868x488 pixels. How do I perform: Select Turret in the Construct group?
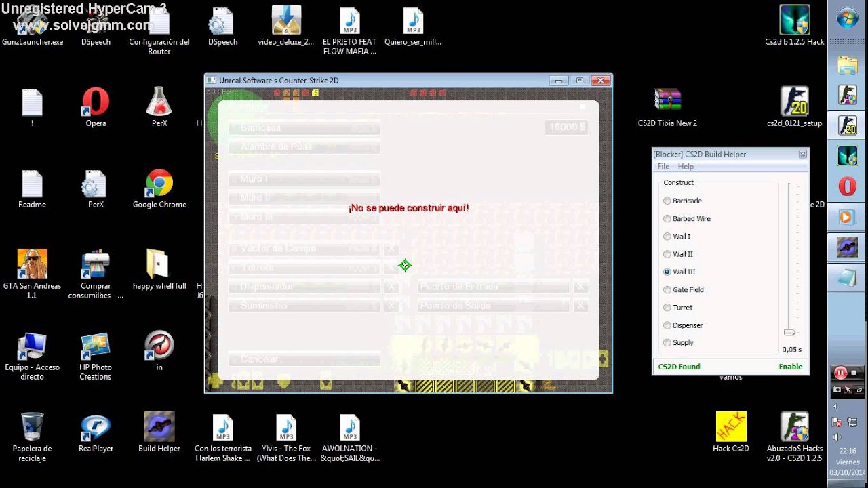(677, 307)
